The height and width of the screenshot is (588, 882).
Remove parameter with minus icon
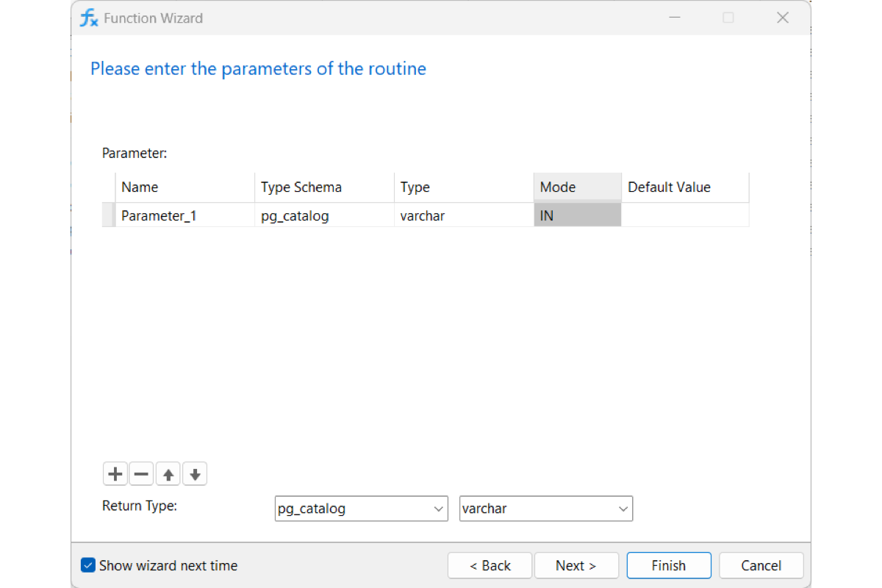(142, 474)
